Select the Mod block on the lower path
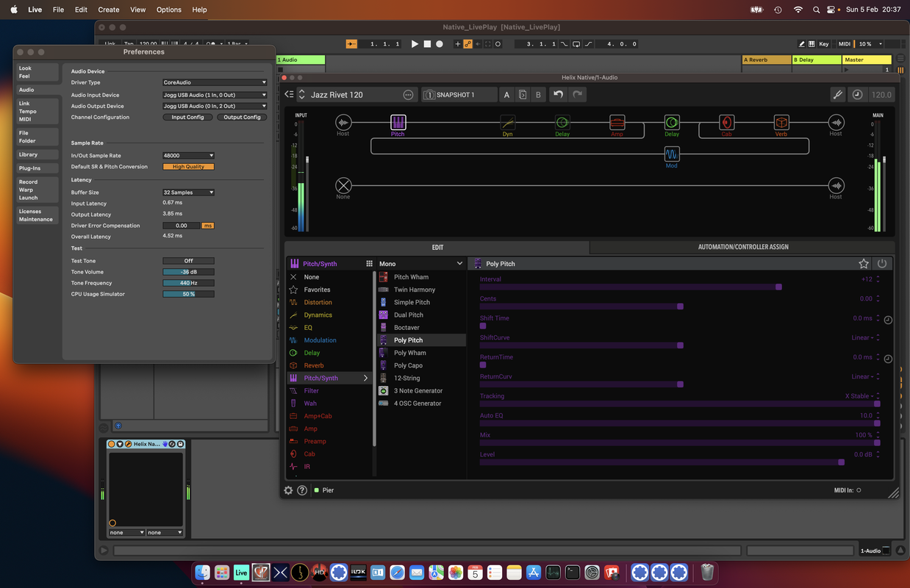 (672, 154)
